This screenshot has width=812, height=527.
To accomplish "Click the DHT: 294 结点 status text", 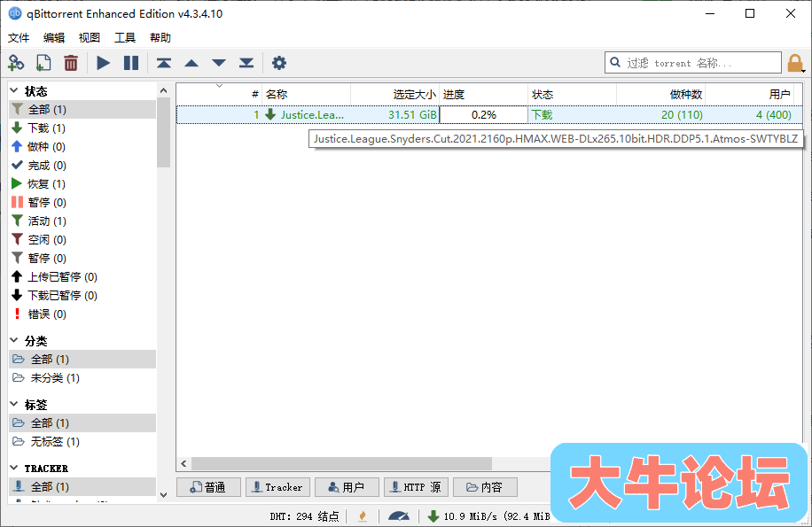I will tap(305, 516).
